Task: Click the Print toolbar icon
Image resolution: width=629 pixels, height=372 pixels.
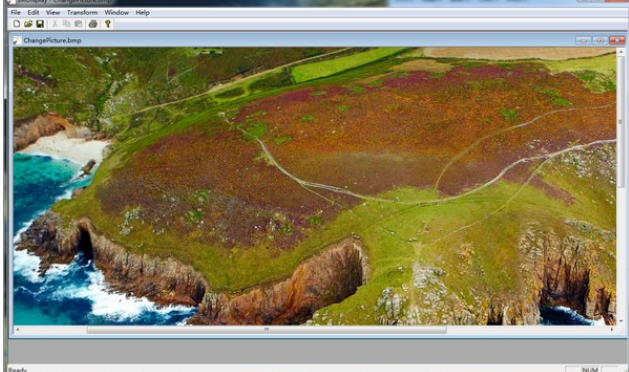Action: (93, 24)
